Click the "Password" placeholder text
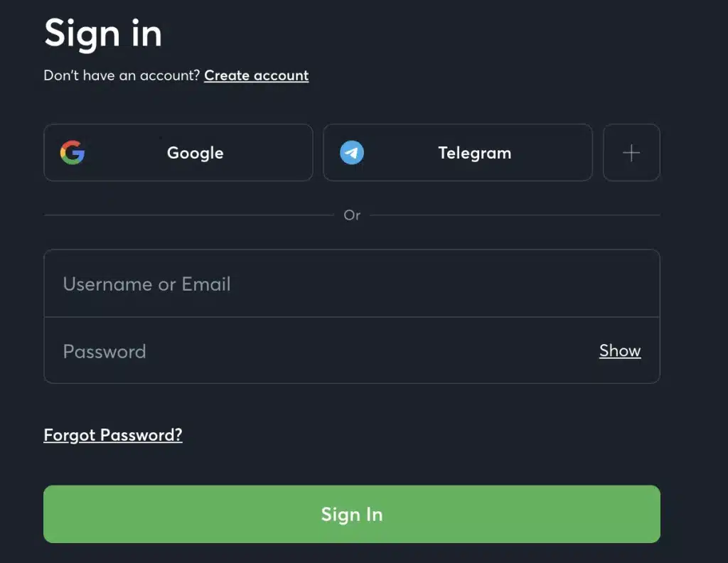The height and width of the screenshot is (563, 728). click(105, 351)
